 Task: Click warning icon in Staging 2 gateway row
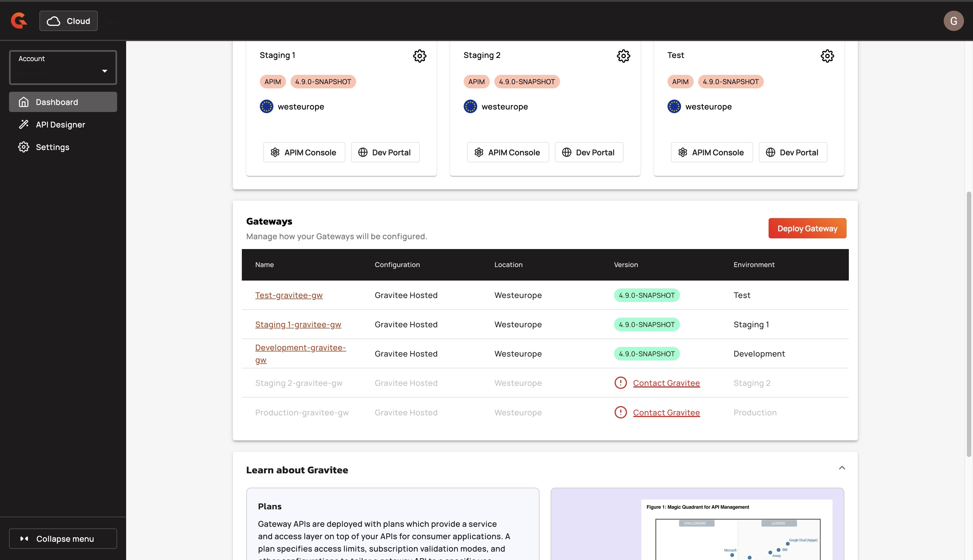620,383
